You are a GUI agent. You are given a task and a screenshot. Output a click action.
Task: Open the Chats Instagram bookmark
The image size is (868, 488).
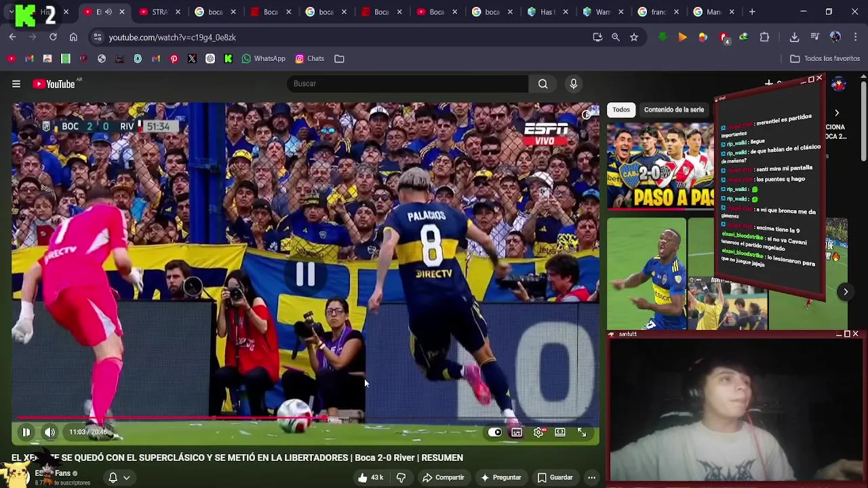tap(309, 58)
